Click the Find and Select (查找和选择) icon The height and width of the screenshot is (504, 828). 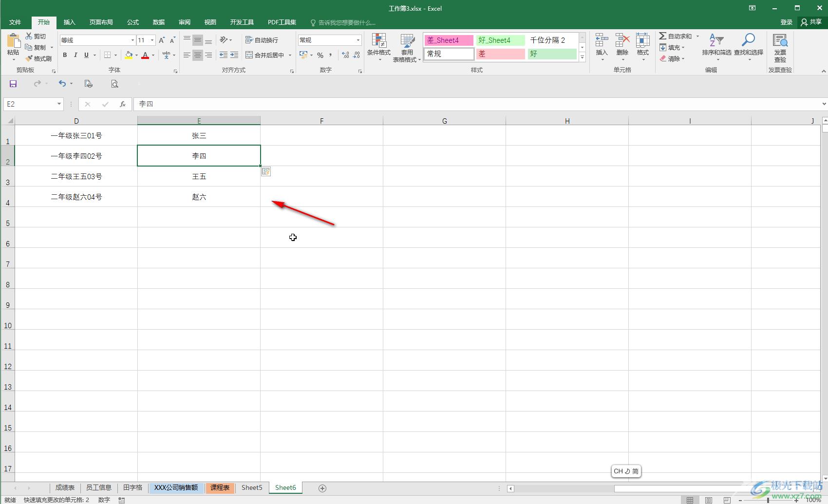pyautogui.click(x=748, y=41)
